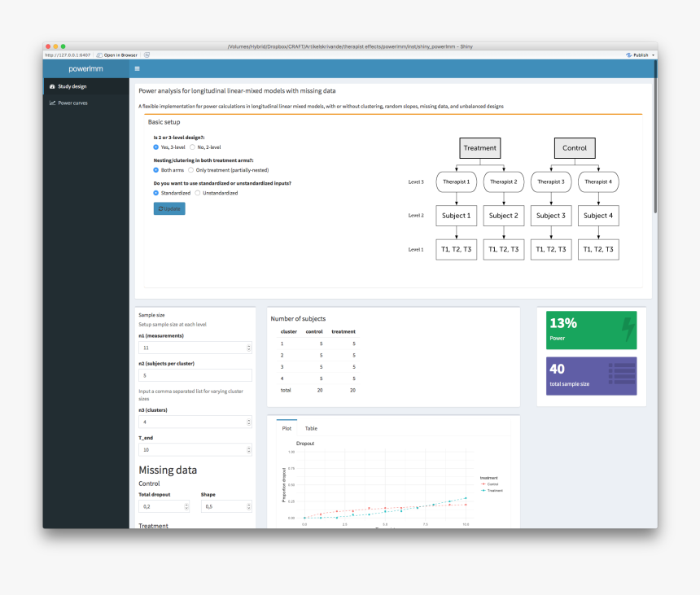Click the Open in Browser icon
Viewport: 700px width, 595px height.
[99, 55]
